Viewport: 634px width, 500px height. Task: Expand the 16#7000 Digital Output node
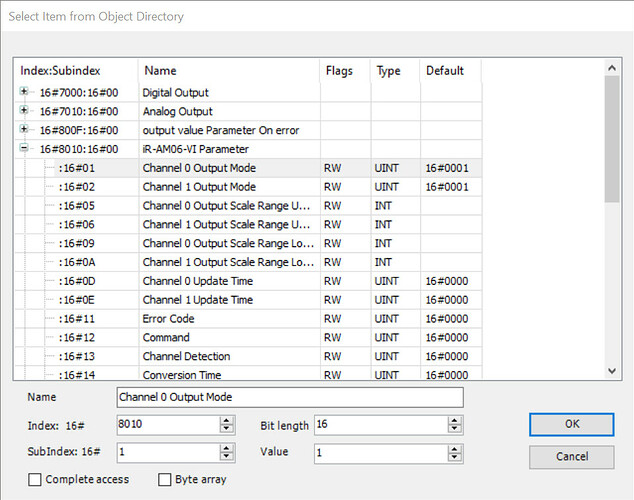pyautogui.click(x=24, y=92)
